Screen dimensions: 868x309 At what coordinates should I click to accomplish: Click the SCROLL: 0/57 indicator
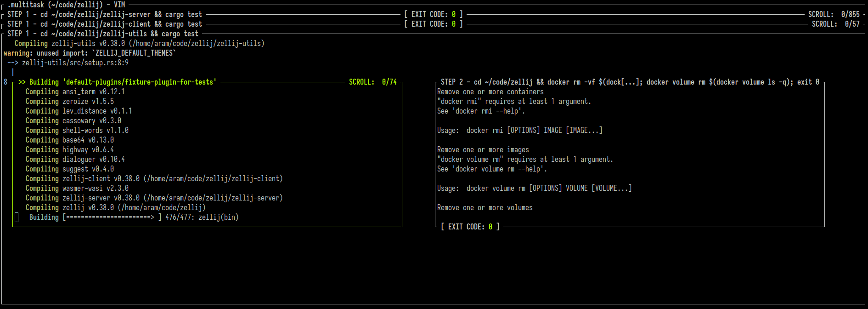point(836,24)
